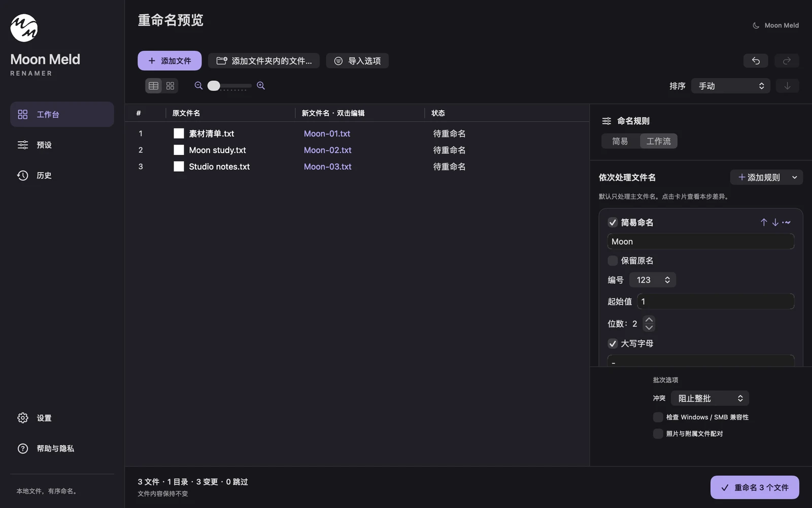This screenshot has height=508, width=812.
Task: Open the 冲突 阻止整批 dropdown
Action: 710,398
